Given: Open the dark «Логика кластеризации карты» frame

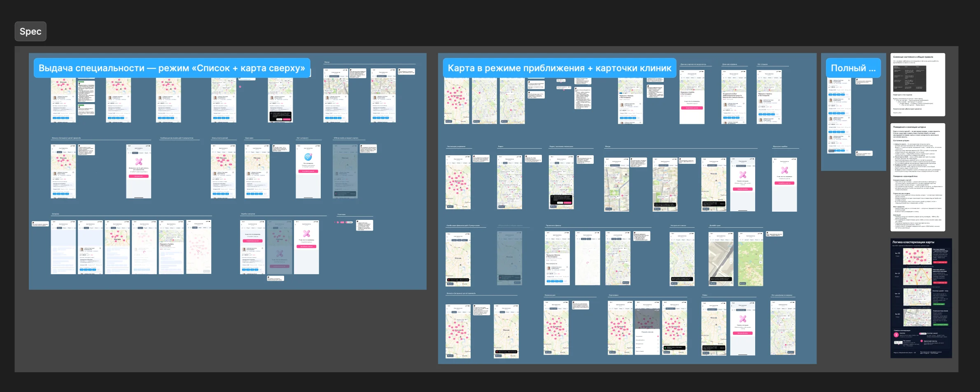Looking at the screenshot, I should point(921,298).
